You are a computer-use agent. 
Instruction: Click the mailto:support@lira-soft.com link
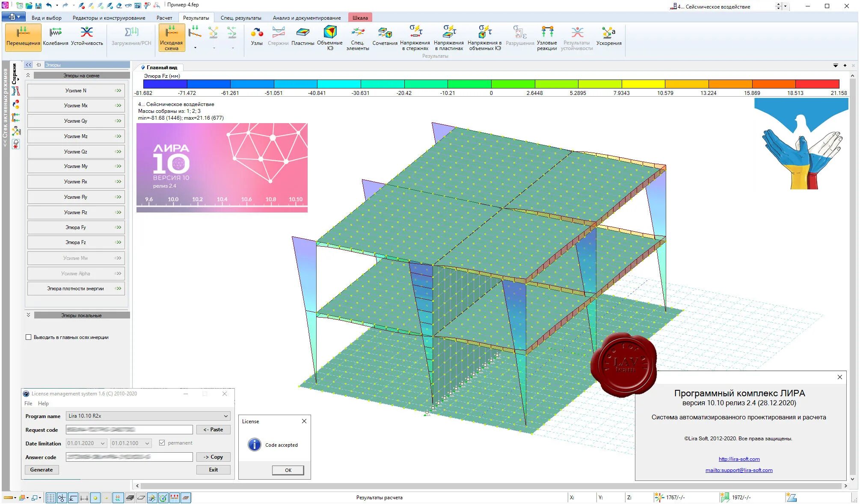point(739,470)
